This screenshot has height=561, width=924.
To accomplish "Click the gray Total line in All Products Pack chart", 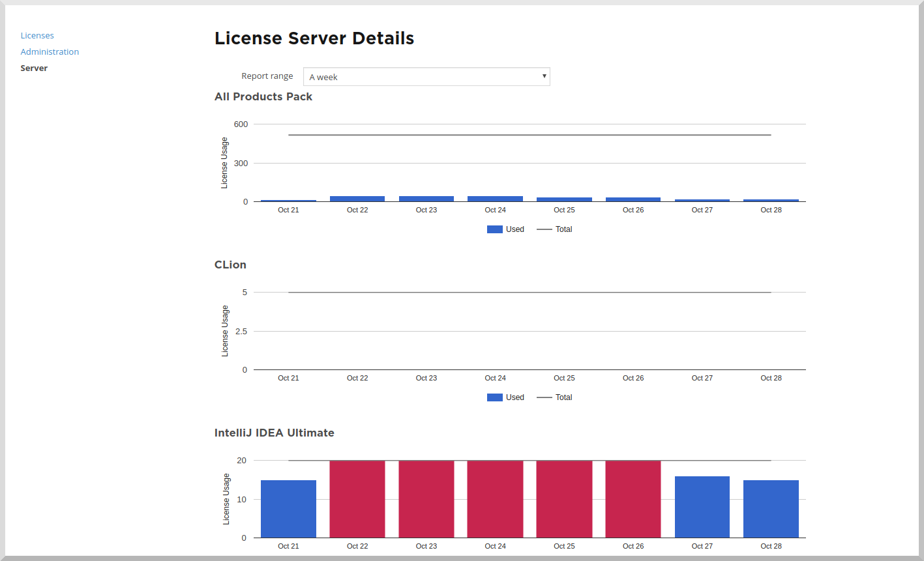I will pyautogui.click(x=529, y=135).
